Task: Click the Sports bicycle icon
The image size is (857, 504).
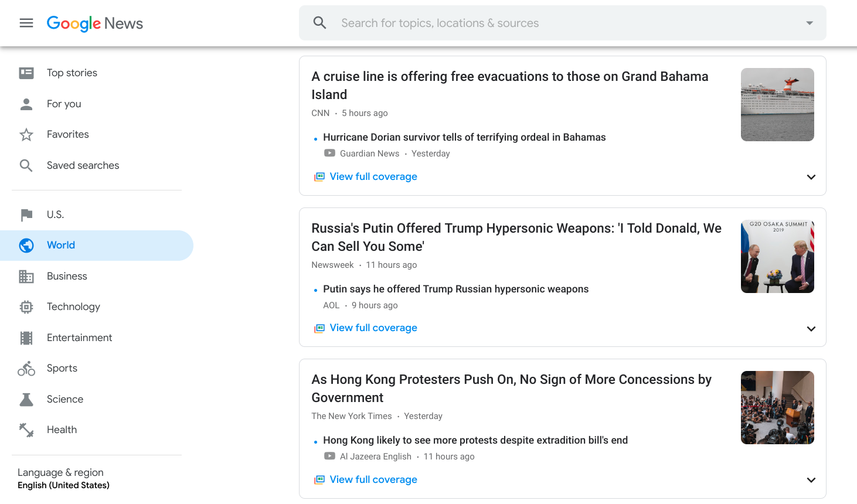Action: pyautogui.click(x=26, y=369)
